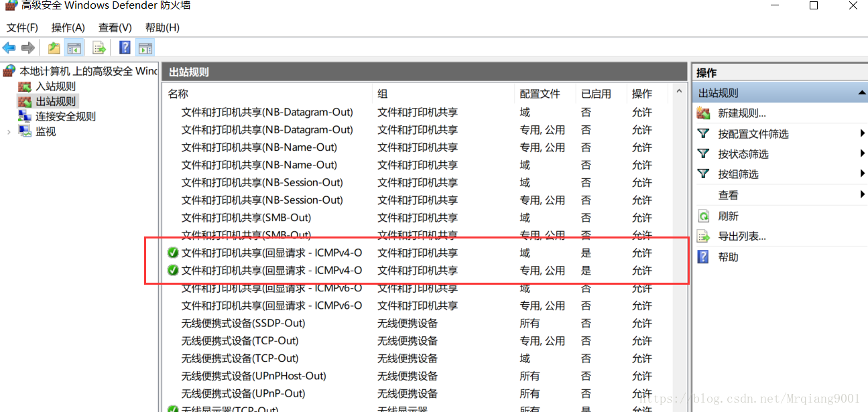Collapse the 出站规则 actions section
Viewport: 868px width, 412px height.
(861, 92)
